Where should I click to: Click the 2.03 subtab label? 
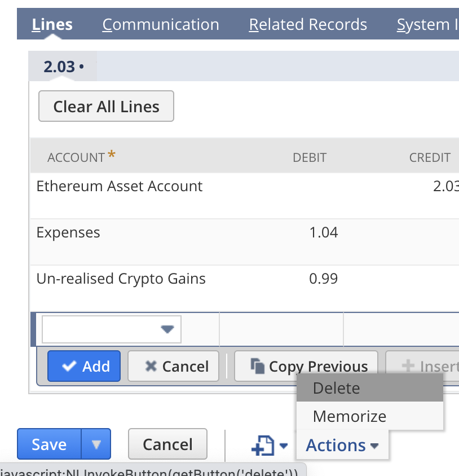tap(59, 66)
